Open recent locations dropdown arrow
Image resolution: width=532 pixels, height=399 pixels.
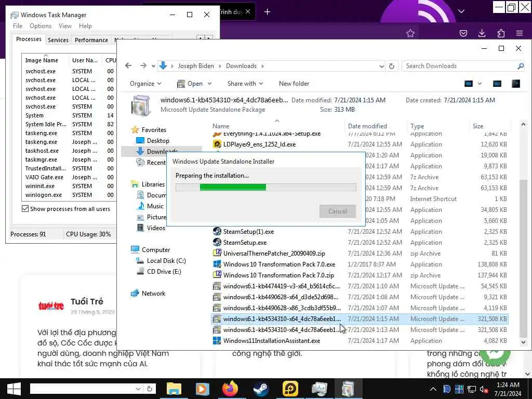pyautogui.click(x=153, y=66)
